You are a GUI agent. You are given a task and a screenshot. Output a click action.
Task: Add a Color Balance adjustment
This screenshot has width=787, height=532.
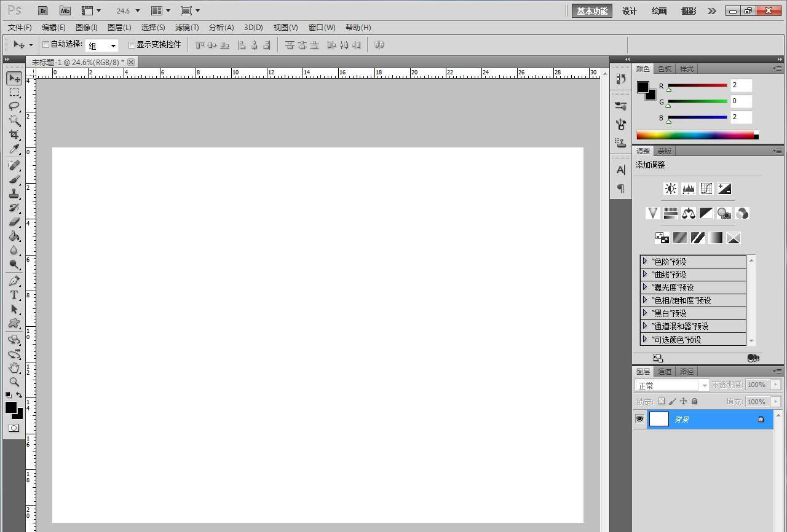689,213
